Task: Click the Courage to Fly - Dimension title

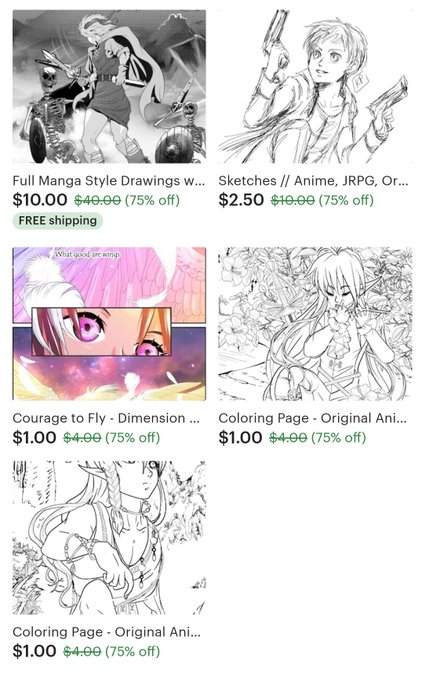Action: pyautogui.click(x=106, y=418)
